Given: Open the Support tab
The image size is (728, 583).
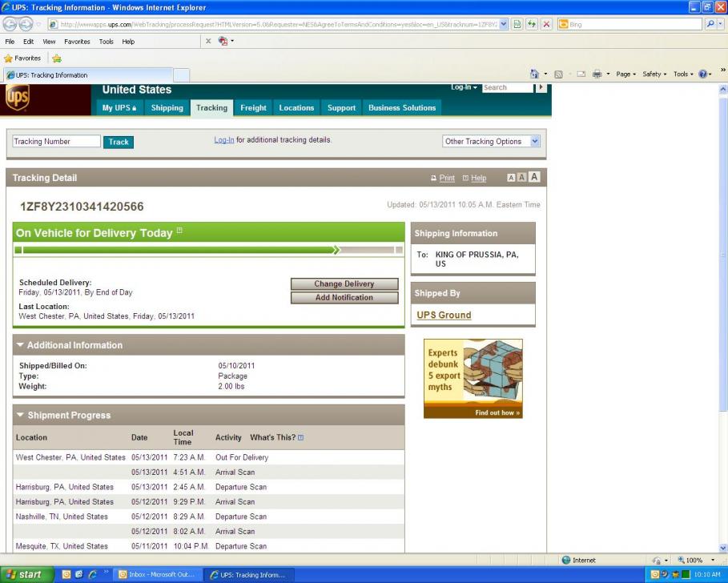Looking at the screenshot, I should [341, 107].
